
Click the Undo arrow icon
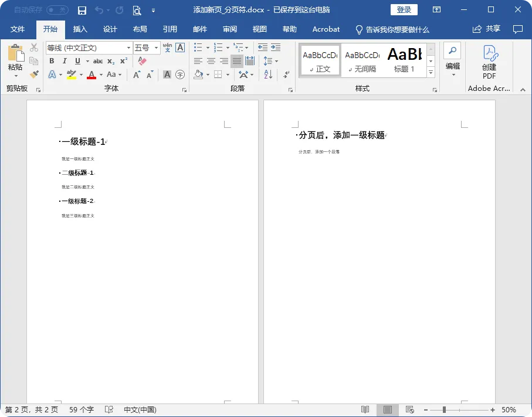tap(99, 10)
